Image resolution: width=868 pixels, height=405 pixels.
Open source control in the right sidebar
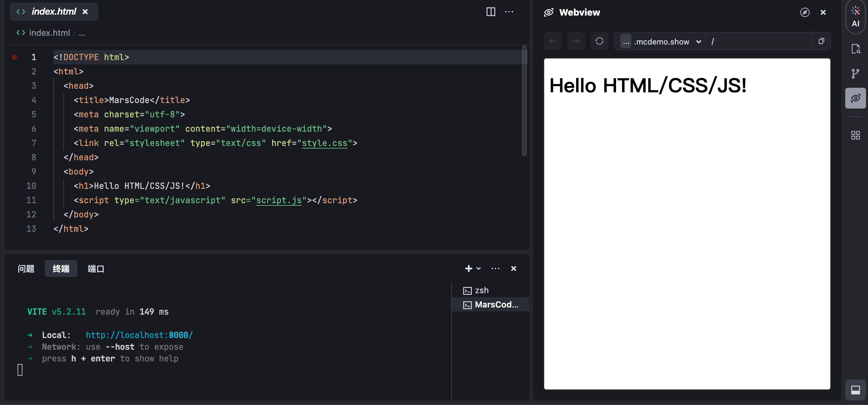(x=856, y=73)
